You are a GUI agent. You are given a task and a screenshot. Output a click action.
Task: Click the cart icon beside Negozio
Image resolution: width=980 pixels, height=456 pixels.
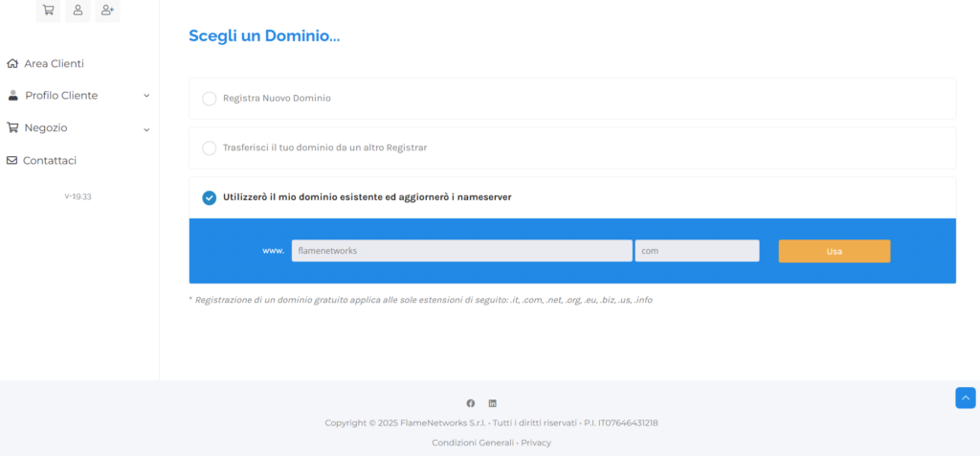coord(12,127)
